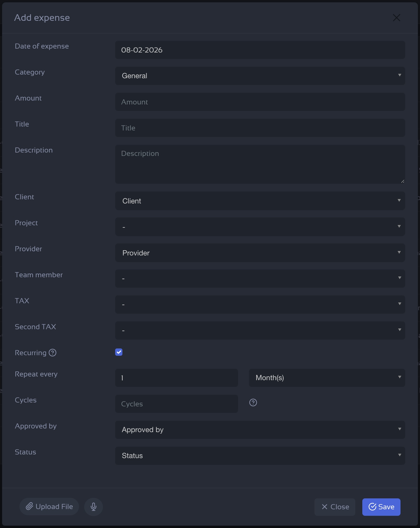
Task: Uncheck the Recurring checkbox
Action: tap(119, 352)
